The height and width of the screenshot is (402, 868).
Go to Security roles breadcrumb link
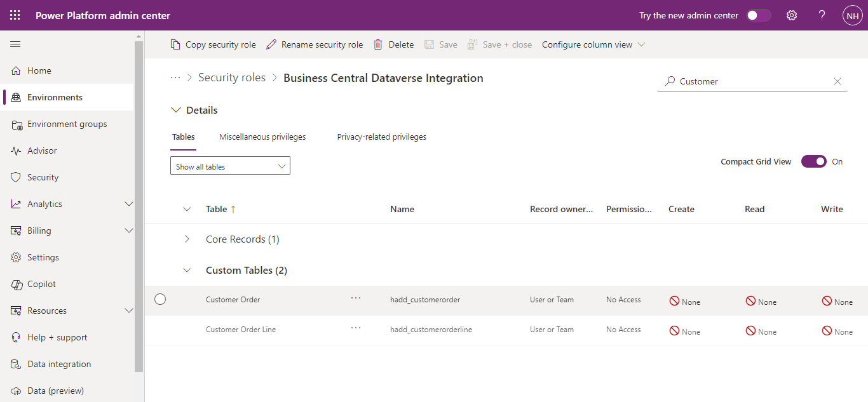tap(232, 77)
